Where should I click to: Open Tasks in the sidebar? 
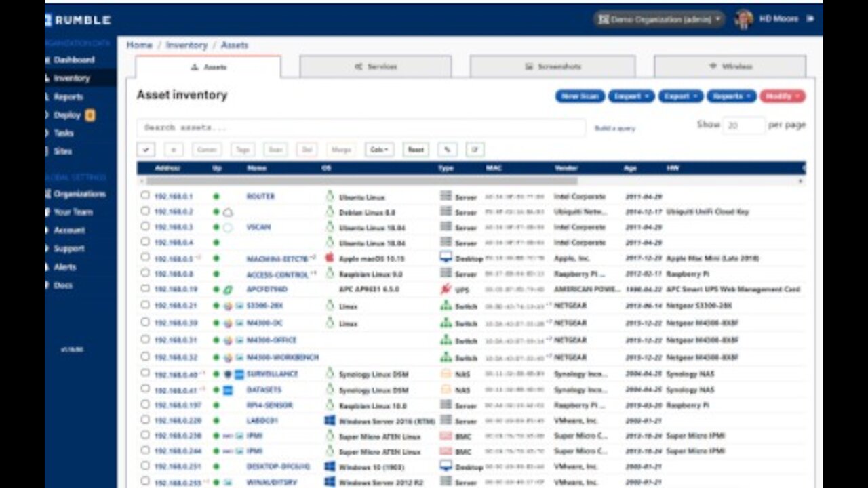[x=63, y=134]
